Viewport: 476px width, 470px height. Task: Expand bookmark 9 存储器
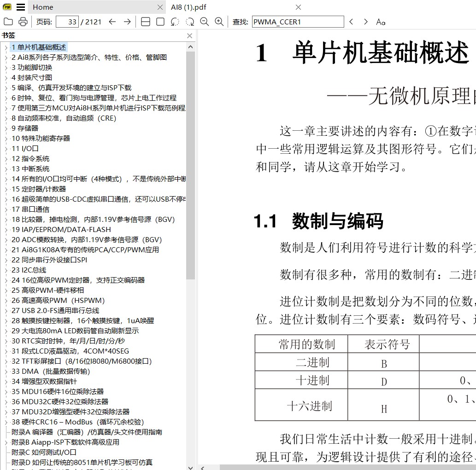tap(6, 128)
